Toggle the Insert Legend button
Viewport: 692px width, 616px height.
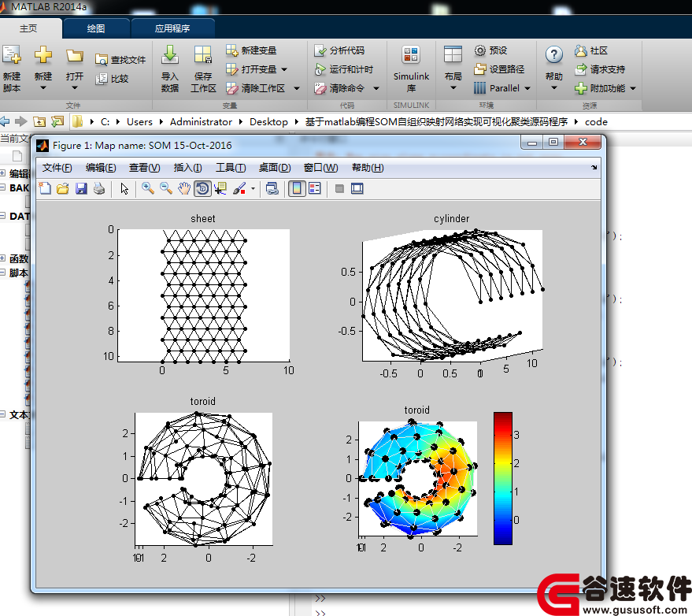pos(315,189)
